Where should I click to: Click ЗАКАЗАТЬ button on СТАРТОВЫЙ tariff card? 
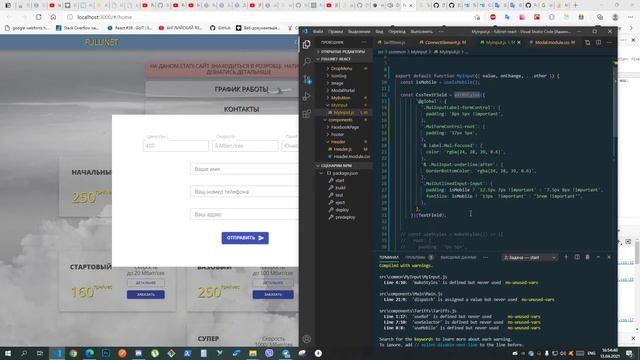(x=146, y=295)
